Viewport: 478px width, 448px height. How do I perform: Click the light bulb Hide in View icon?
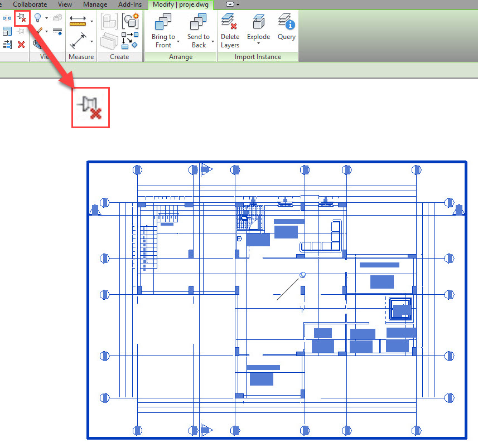coord(38,18)
